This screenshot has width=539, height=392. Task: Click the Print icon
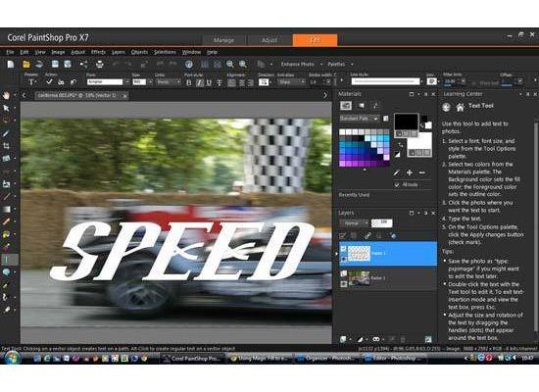pyautogui.click(x=100, y=64)
